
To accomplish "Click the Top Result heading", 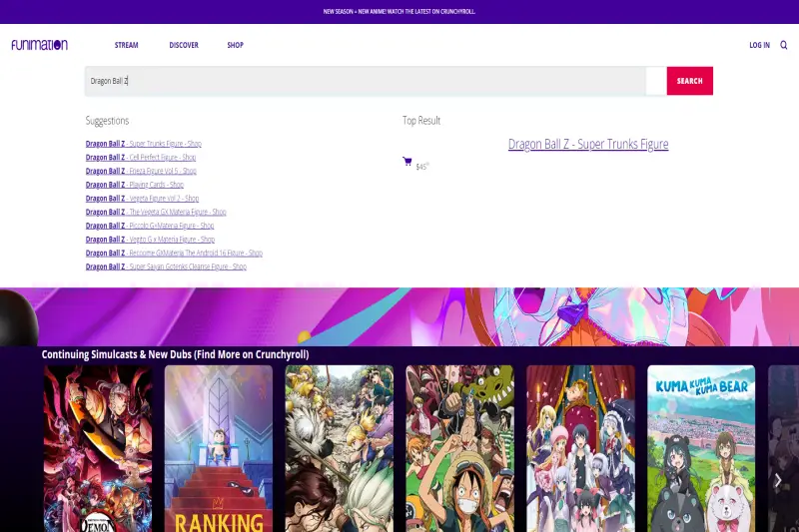I will [421, 121].
